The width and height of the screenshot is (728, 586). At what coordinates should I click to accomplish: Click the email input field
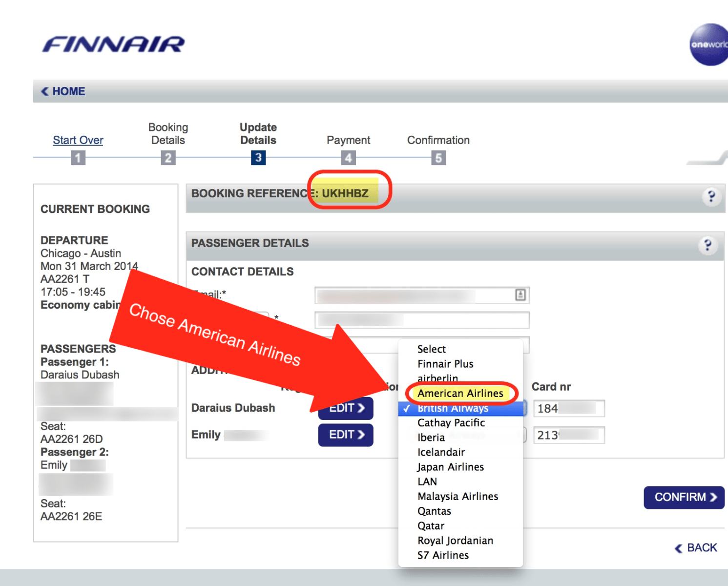(422, 295)
